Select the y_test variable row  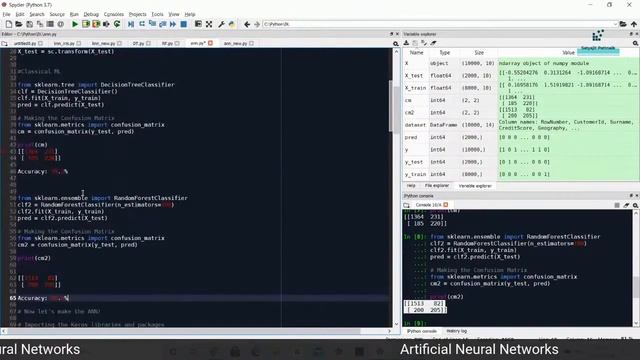coord(521,162)
